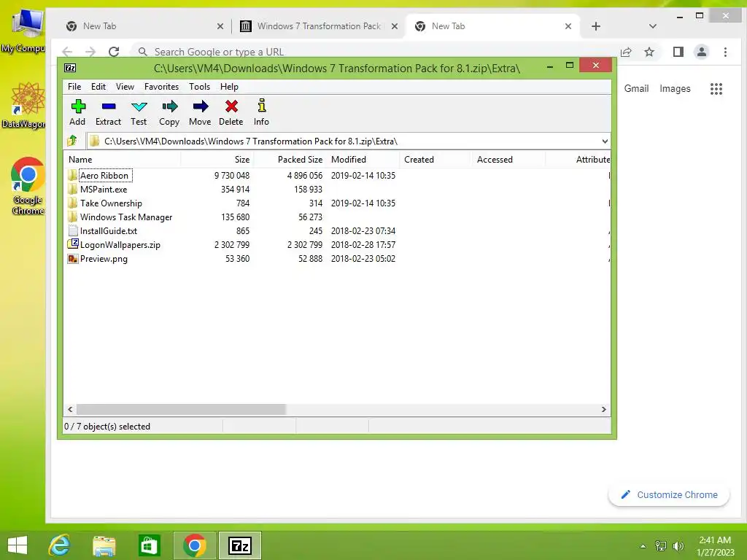Open Chrome profile avatar
747x560 pixels.
tap(702, 52)
